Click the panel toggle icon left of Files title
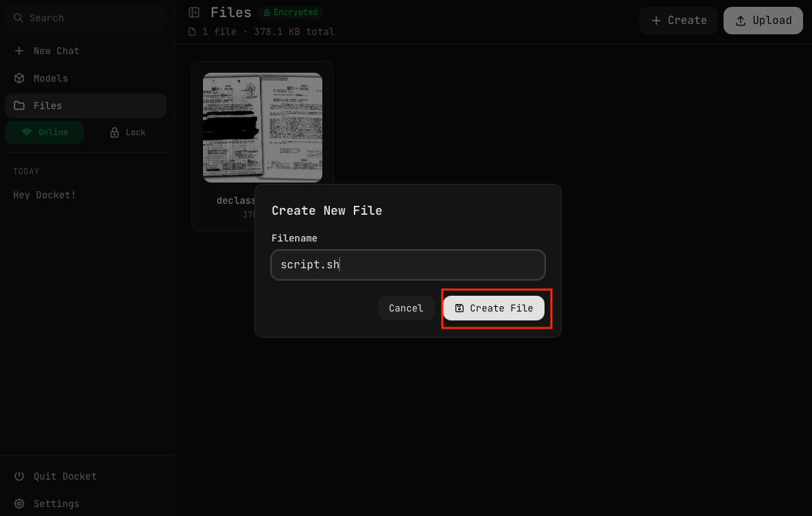The image size is (812, 516). pos(194,12)
